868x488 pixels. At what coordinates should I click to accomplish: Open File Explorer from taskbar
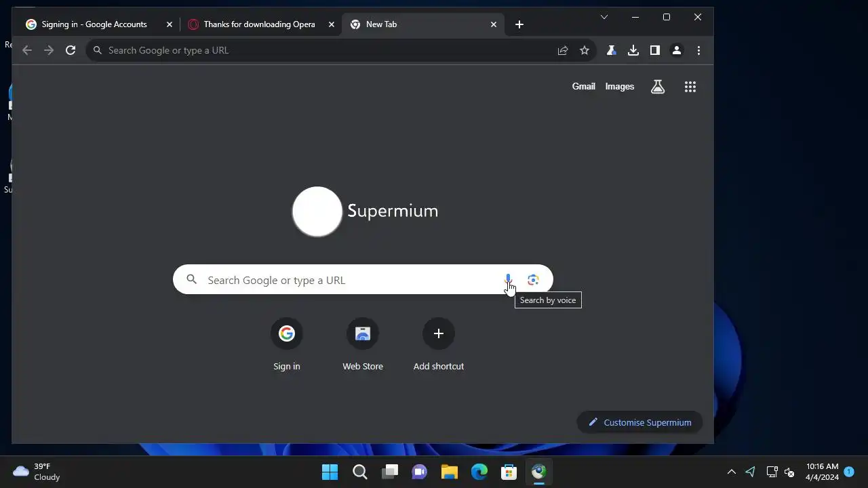point(450,472)
